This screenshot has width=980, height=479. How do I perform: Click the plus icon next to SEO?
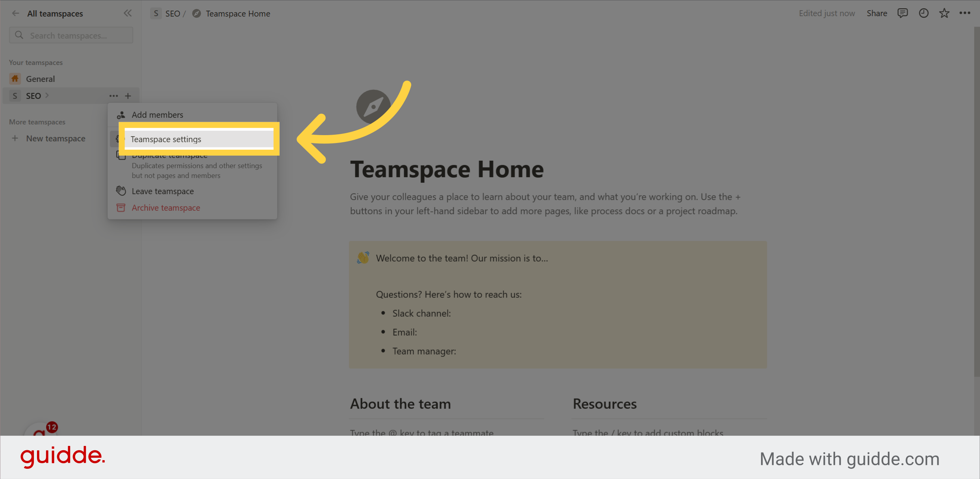tap(128, 96)
